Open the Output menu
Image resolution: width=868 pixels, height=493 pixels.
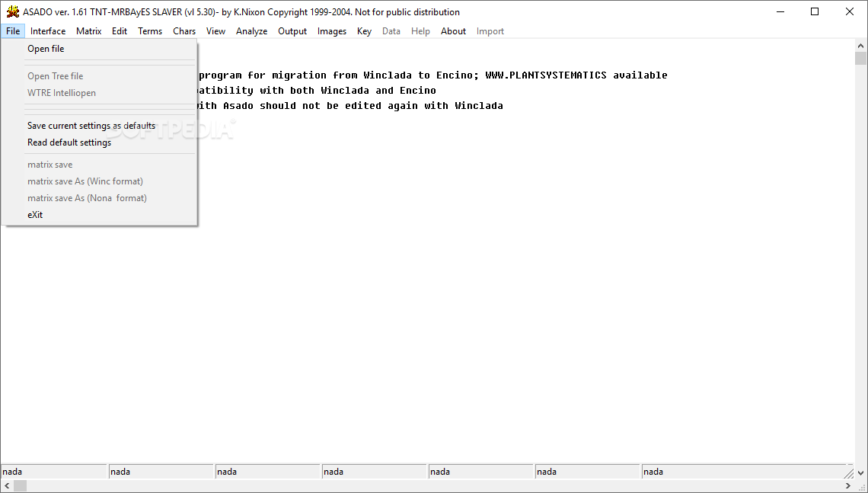292,31
